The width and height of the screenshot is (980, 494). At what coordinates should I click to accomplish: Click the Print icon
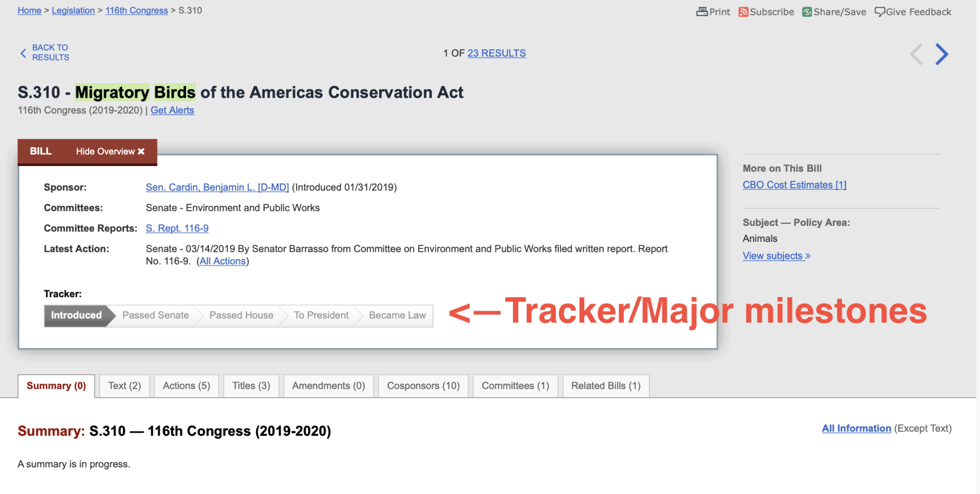pos(702,11)
